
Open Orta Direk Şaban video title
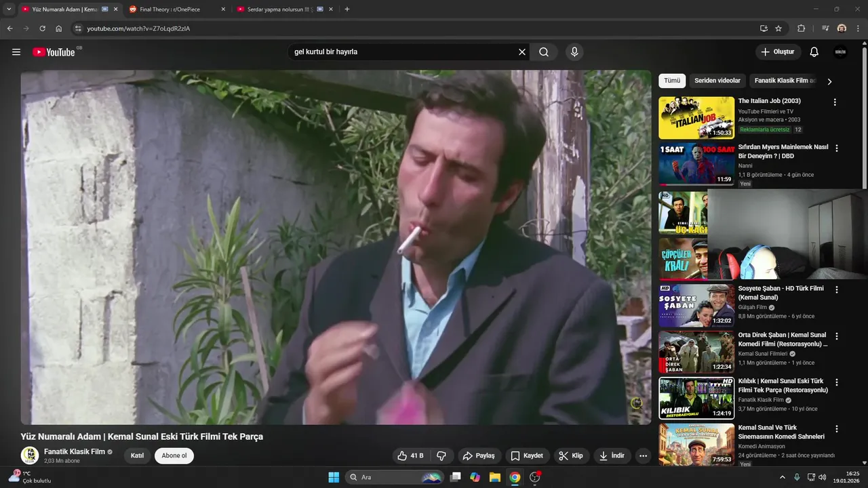[783, 340]
